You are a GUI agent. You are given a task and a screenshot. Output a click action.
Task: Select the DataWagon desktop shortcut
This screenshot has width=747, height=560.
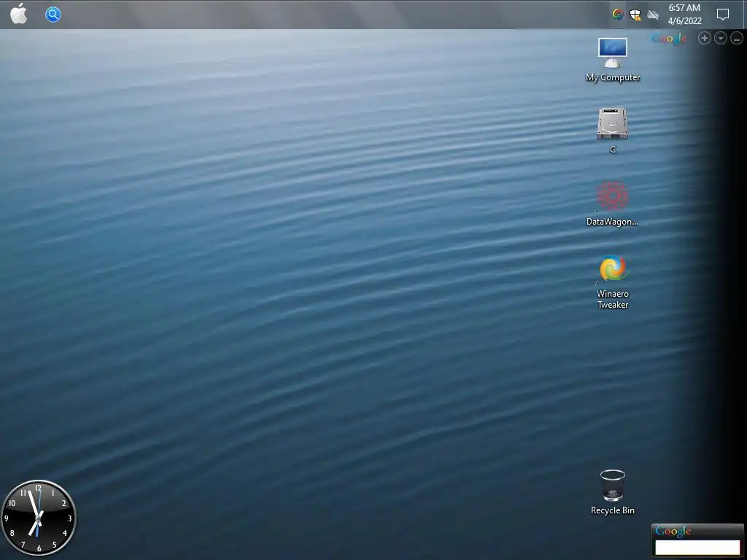(x=612, y=203)
